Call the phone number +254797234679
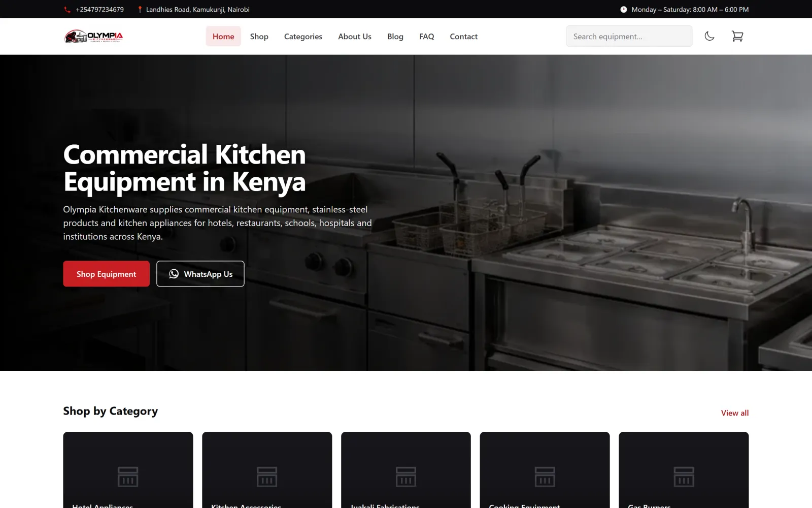 (99, 10)
